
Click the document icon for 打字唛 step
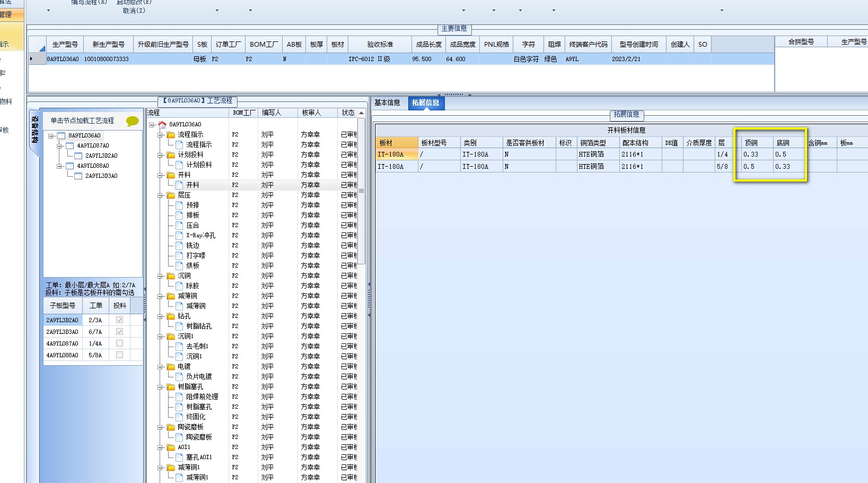click(179, 256)
